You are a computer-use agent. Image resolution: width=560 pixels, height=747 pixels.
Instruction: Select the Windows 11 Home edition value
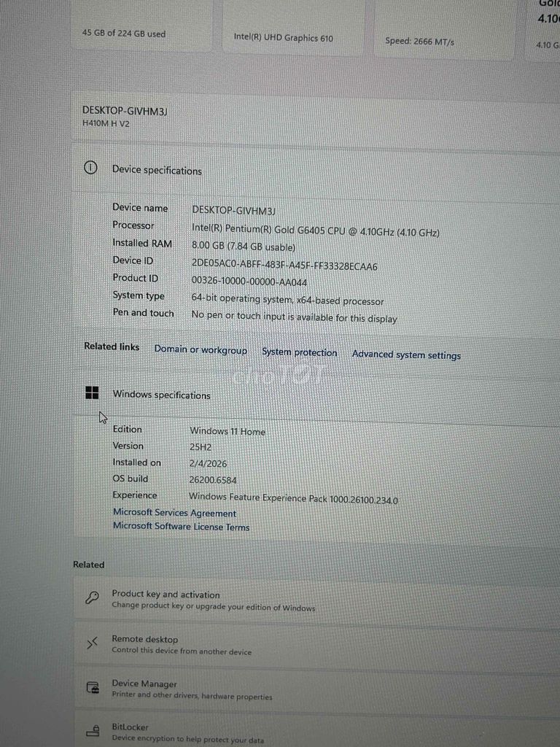point(227,431)
